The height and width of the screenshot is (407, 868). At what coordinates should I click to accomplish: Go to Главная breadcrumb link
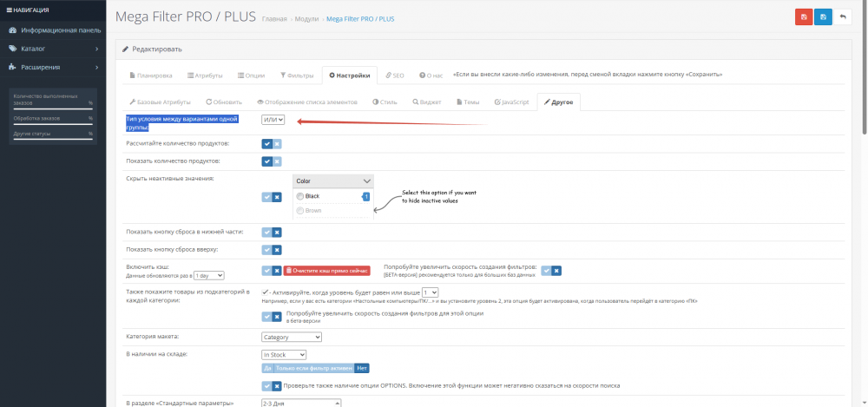click(274, 19)
